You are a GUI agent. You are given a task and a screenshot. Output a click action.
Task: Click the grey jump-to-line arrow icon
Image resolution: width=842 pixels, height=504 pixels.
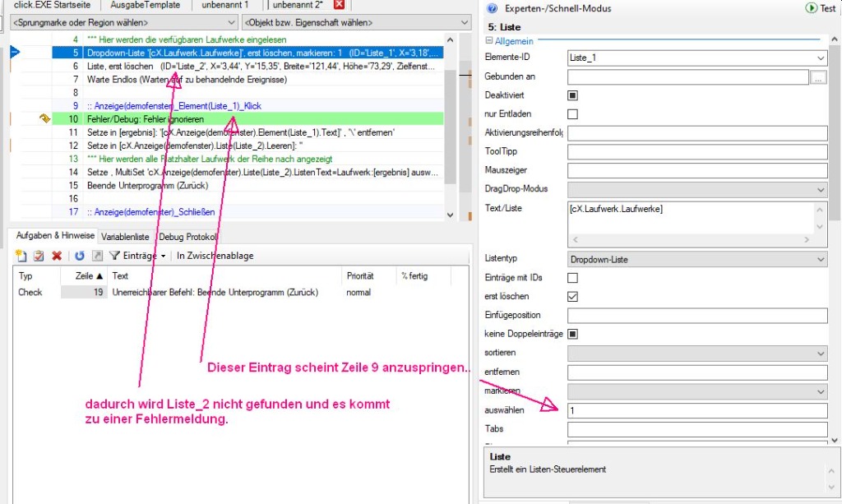[97, 256]
